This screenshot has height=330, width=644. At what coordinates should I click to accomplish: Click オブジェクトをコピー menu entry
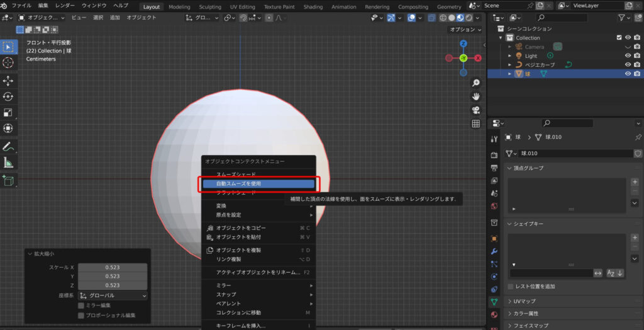point(241,228)
